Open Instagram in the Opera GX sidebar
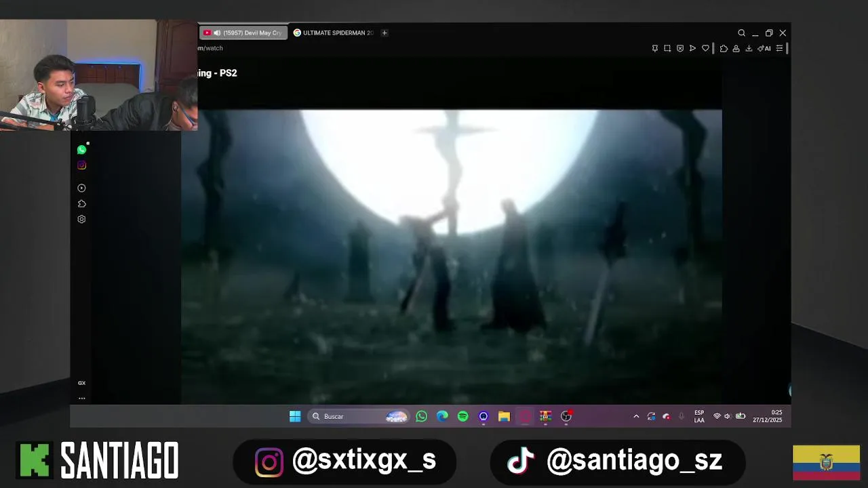This screenshot has width=868, height=488. [81, 165]
